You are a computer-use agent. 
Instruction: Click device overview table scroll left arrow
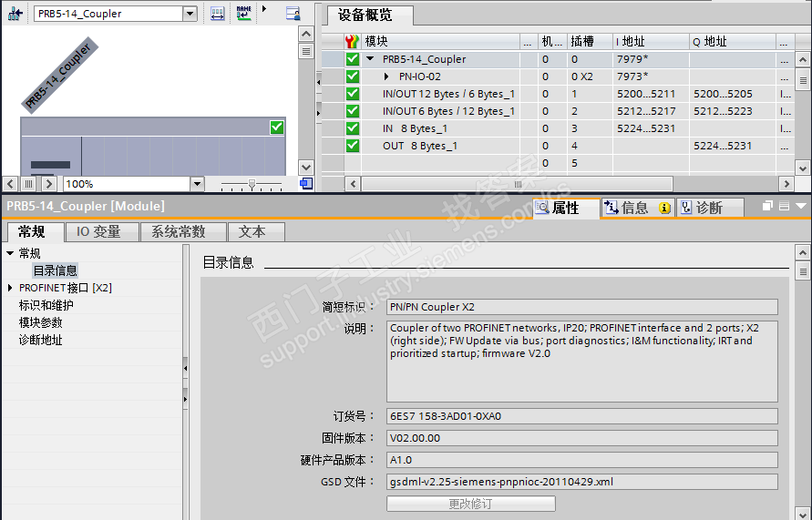(353, 184)
